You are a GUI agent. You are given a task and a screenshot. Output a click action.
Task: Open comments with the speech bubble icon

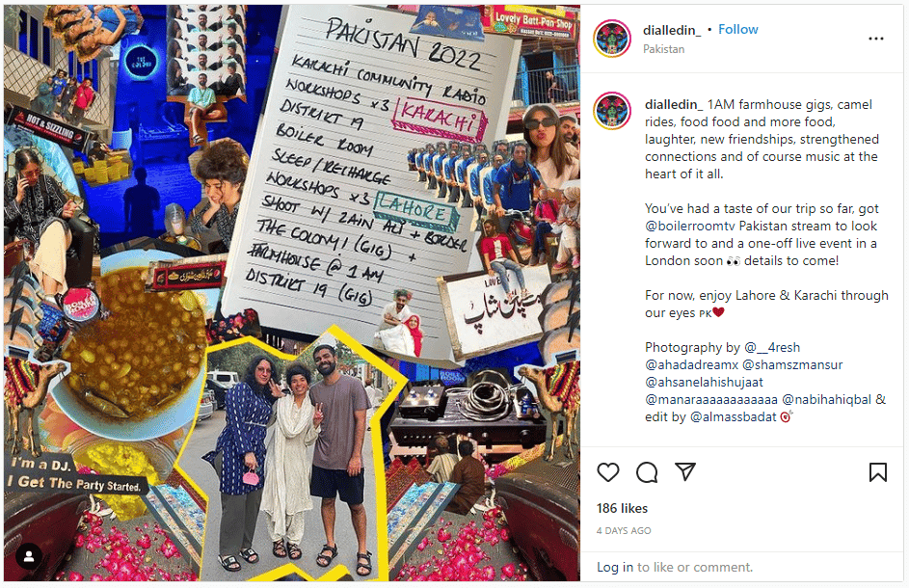tap(647, 472)
